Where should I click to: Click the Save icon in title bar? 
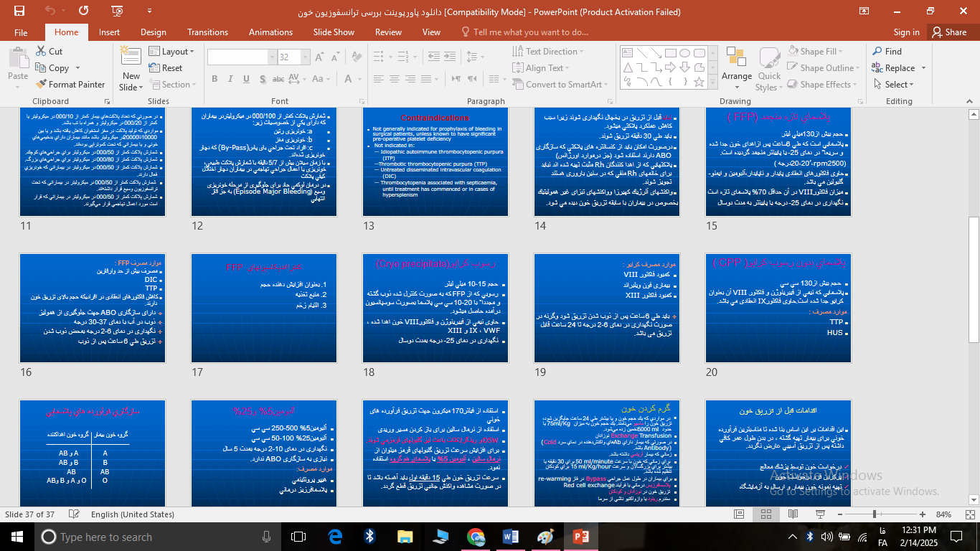coord(19,11)
